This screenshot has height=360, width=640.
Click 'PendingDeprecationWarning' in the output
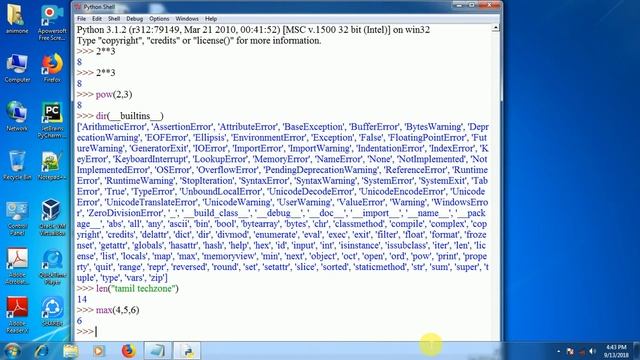click(x=321, y=170)
